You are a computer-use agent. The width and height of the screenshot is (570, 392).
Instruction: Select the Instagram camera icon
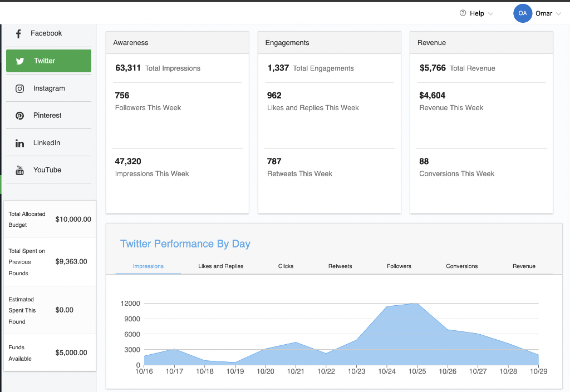(x=19, y=88)
